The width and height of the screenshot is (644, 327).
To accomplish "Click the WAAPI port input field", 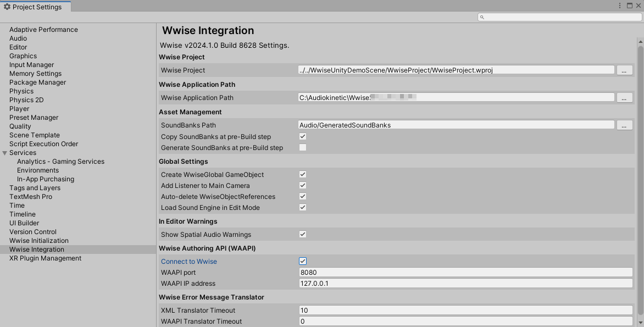I will click(465, 273).
